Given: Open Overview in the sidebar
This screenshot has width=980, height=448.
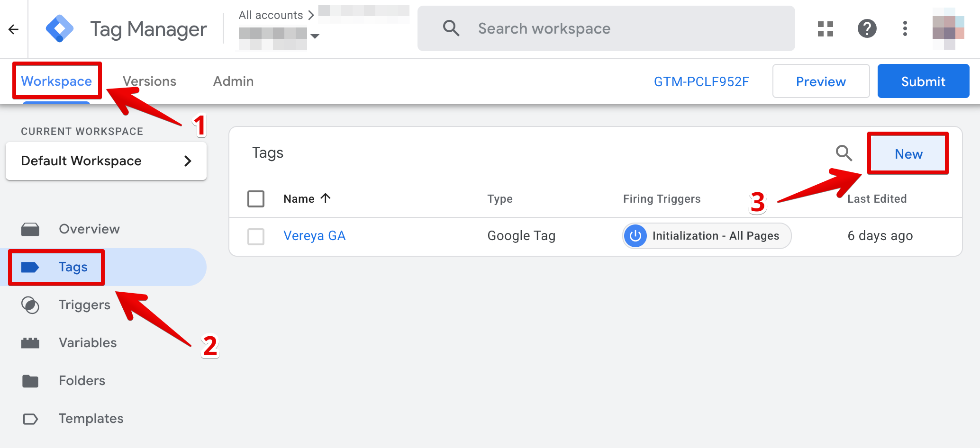Looking at the screenshot, I should tap(89, 229).
